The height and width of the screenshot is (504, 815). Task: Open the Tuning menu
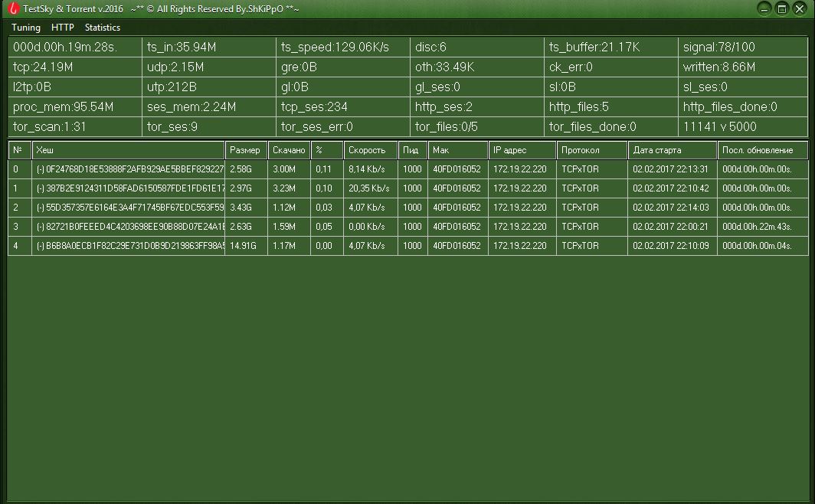pyautogui.click(x=26, y=28)
